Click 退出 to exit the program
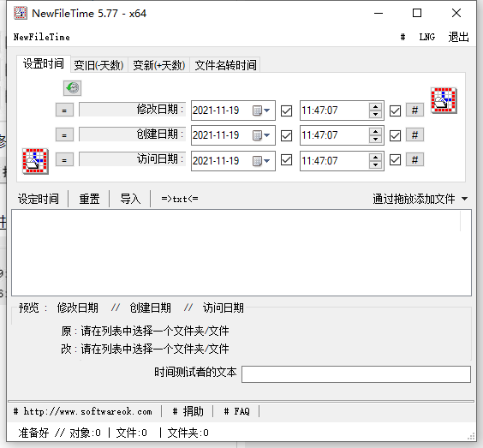Image resolution: width=483 pixels, height=448 pixels. click(459, 37)
